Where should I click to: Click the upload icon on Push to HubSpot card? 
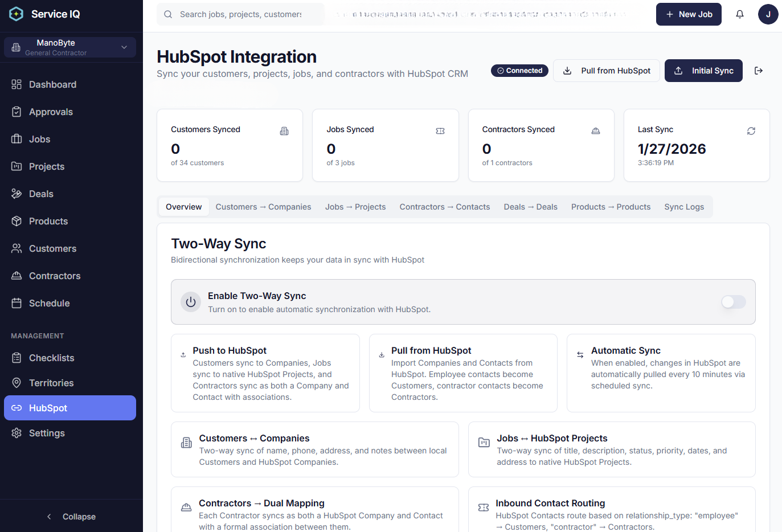click(x=183, y=355)
